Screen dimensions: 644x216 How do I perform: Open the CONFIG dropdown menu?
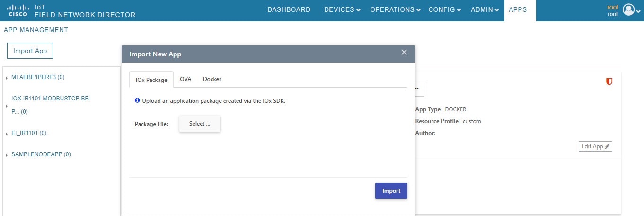pos(445,9)
